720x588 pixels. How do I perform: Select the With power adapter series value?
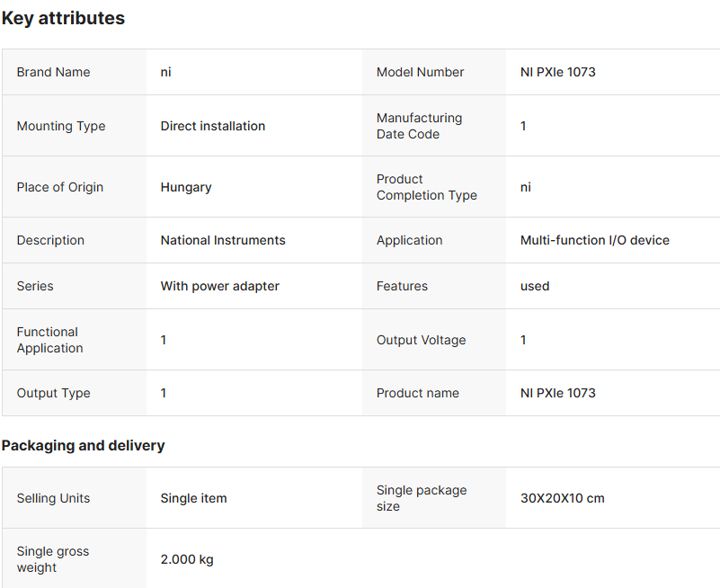pyautogui.click(x=219, y=286)
